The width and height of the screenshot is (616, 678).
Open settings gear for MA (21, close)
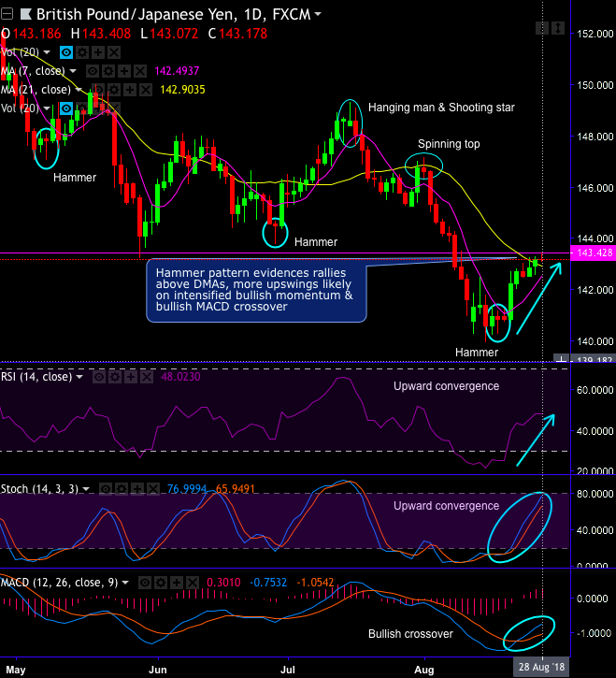point(114,90)
